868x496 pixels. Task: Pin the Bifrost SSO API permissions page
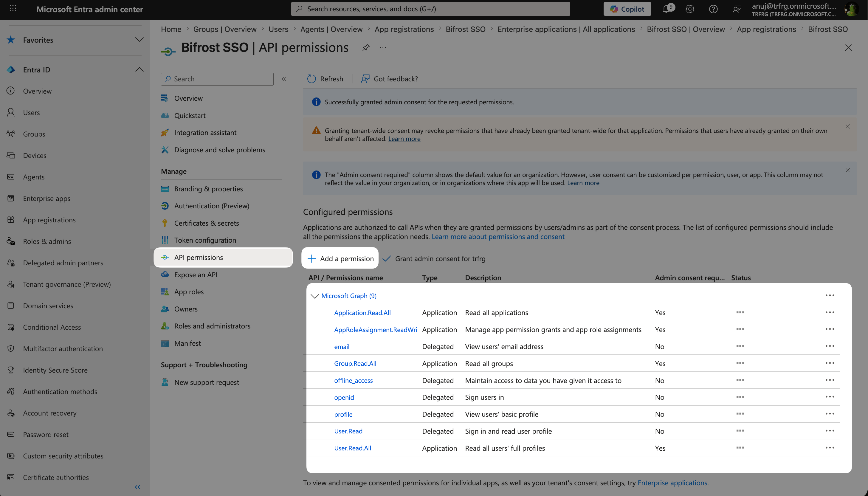tap(365, 48)
